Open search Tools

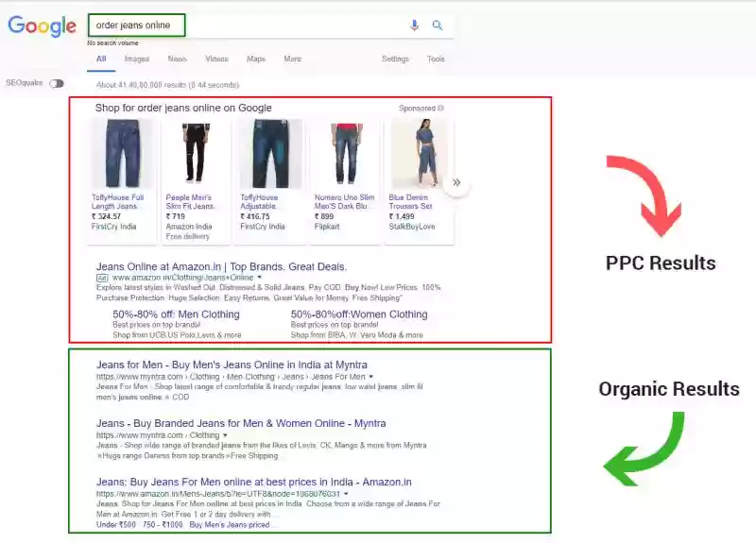[x=436, y=59]
